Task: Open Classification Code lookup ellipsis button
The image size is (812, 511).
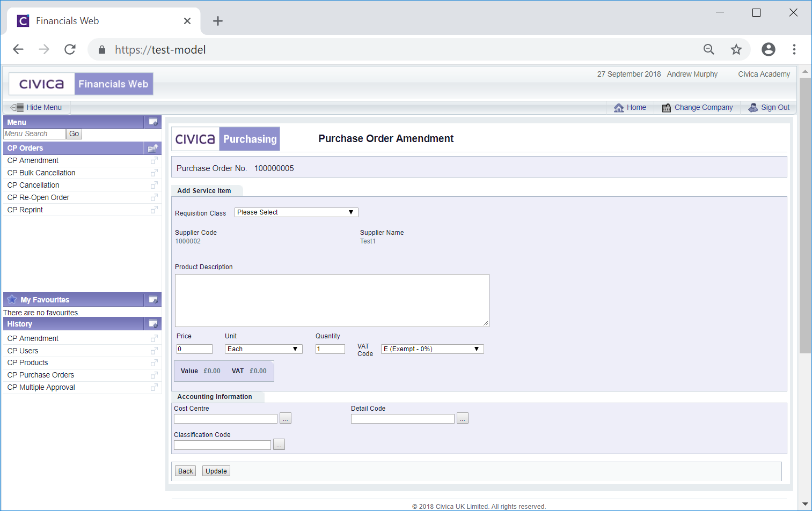Action: click(279, 445)
